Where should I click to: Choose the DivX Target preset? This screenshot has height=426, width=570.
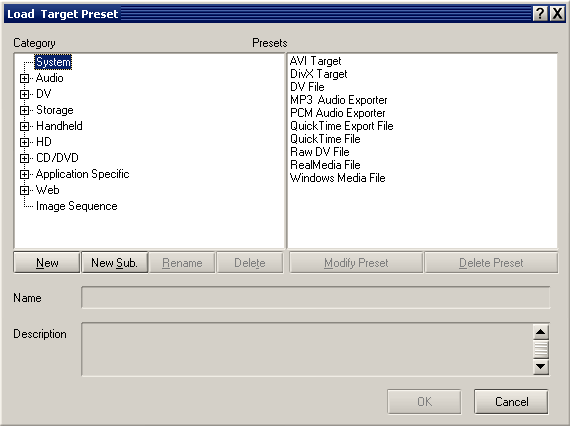[318, 74]
